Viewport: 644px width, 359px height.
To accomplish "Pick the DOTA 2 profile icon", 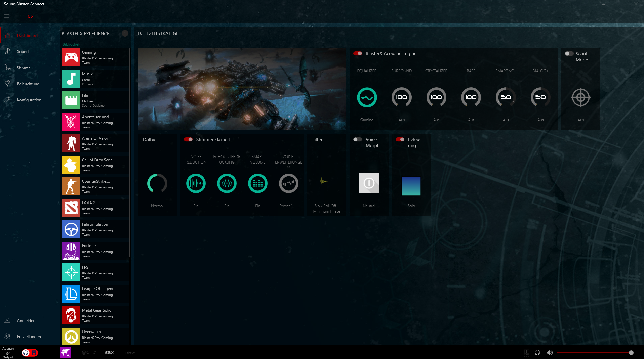I will tap(71, 208).
